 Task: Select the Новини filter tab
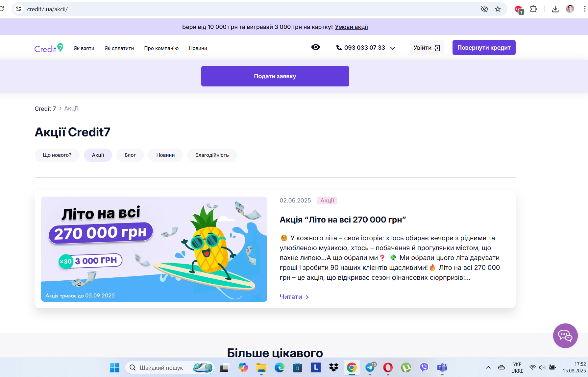pos(165,155)
